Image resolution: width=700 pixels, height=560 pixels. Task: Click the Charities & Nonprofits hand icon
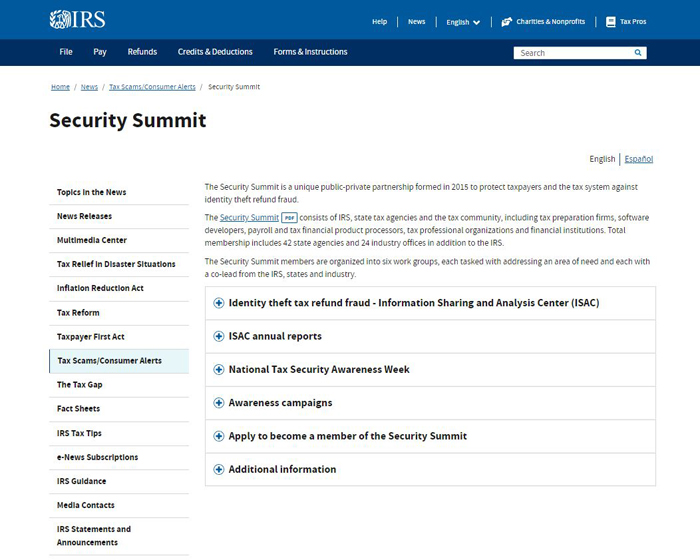pyautogui.click(x=506, y=22)
